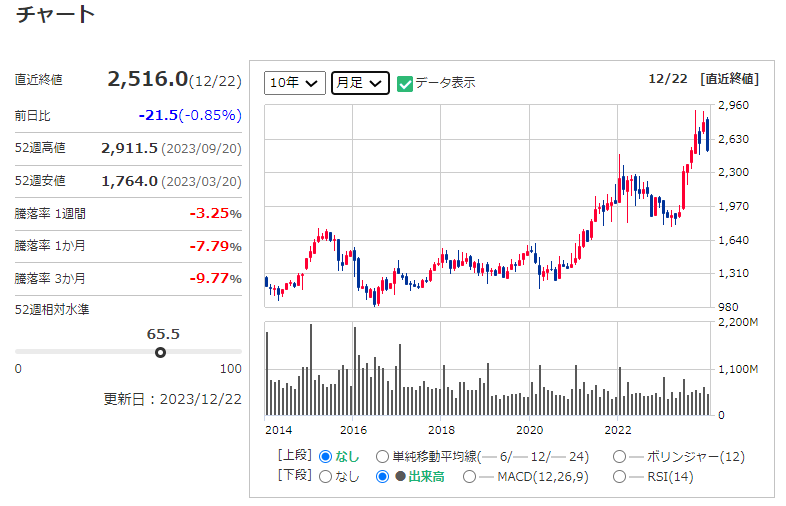
Task: Select なし radio in the 上段 row
Action: pos(325,457)
